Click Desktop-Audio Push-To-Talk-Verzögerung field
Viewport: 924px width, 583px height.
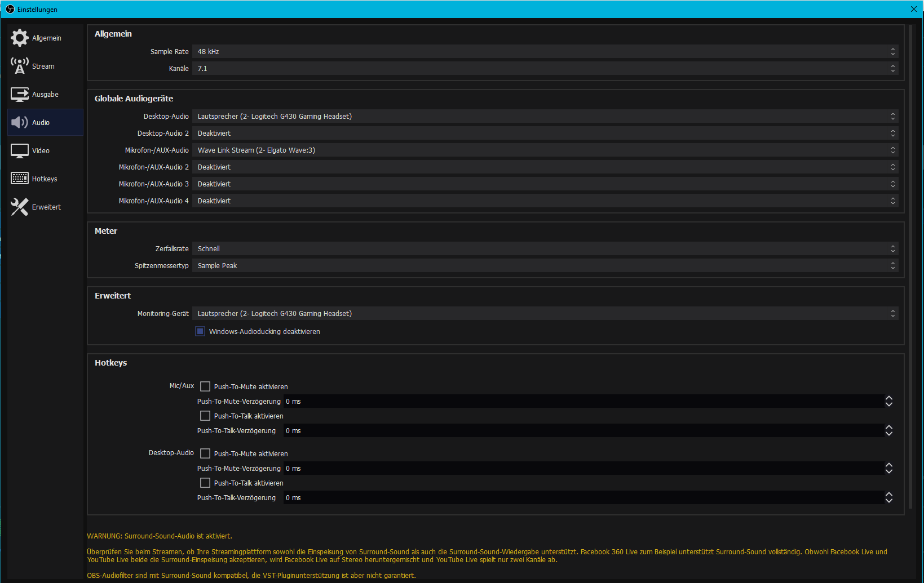coord(583,497)
